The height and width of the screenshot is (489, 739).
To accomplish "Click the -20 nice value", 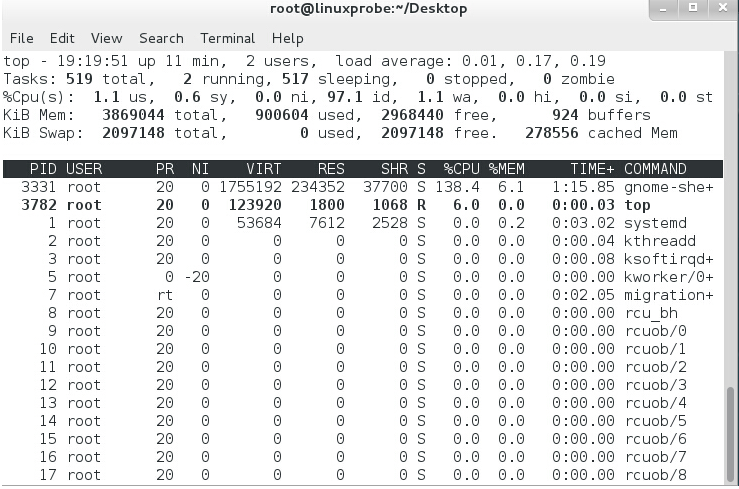I will point(197,277).
